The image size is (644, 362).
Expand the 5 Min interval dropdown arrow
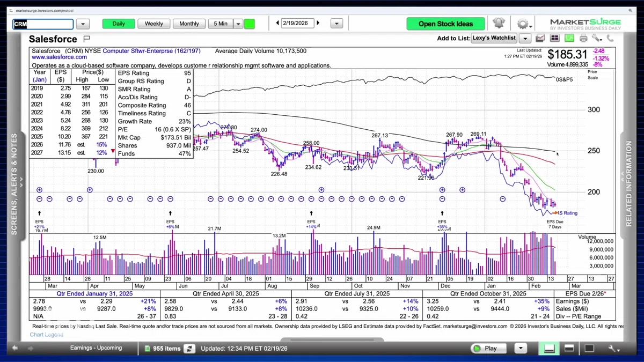[x=238, y=24]
